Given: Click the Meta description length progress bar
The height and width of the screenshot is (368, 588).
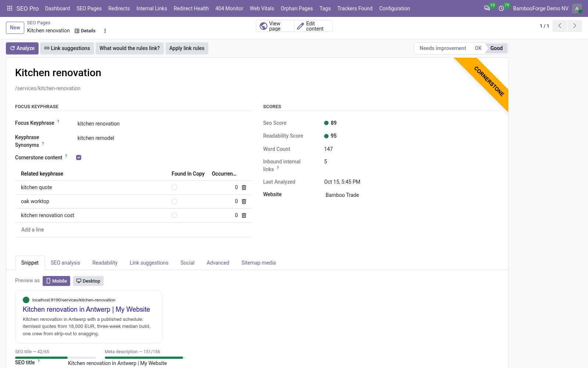Looking at the screenshot, I should click(145, 358).
